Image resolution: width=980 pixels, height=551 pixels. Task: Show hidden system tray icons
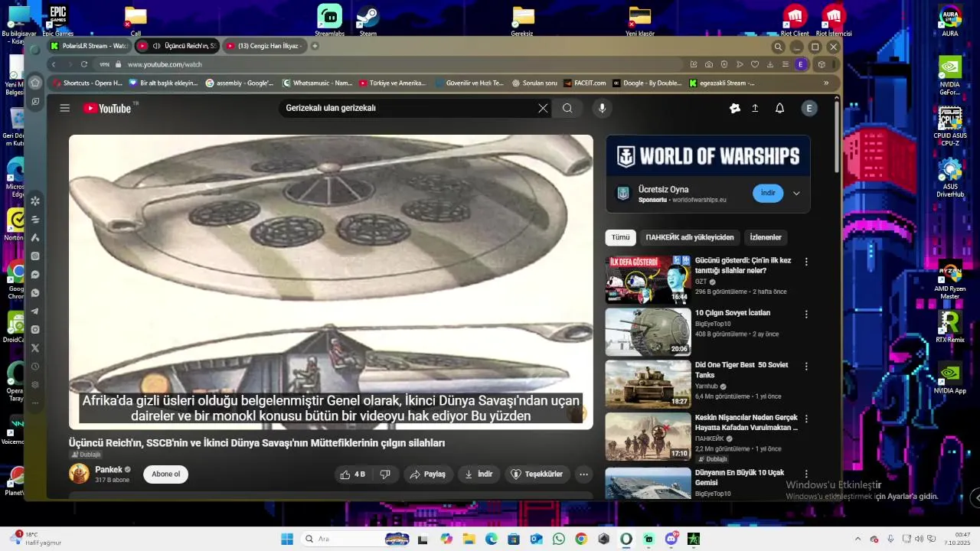(x=857, y=539)
